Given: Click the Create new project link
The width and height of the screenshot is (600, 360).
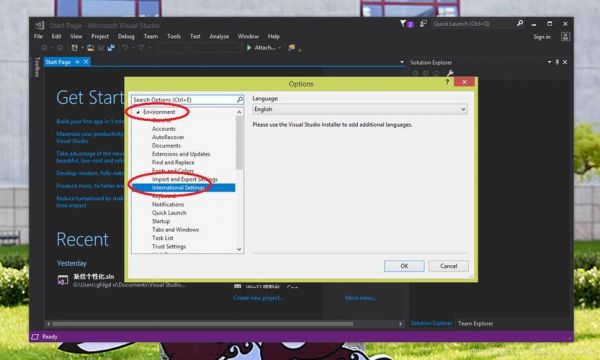Looking at the screenshot, I should point(258,298).
